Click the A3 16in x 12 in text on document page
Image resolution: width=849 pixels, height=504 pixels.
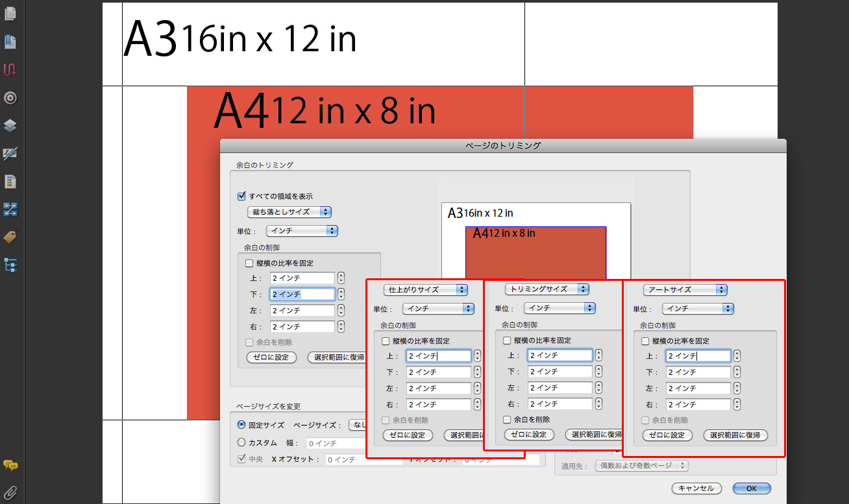pyautogui.click(x=240, y=39)
